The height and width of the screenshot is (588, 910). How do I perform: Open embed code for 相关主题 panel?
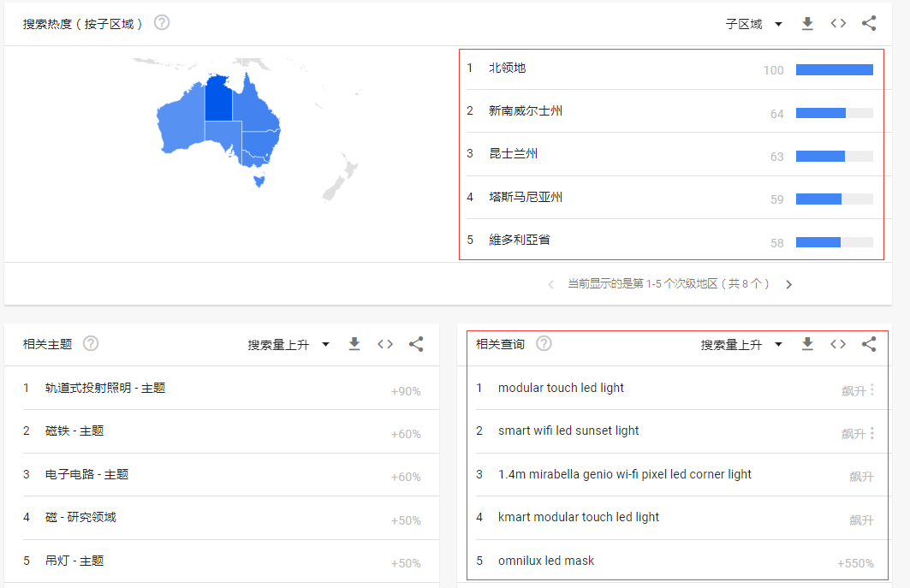(384, 344)
